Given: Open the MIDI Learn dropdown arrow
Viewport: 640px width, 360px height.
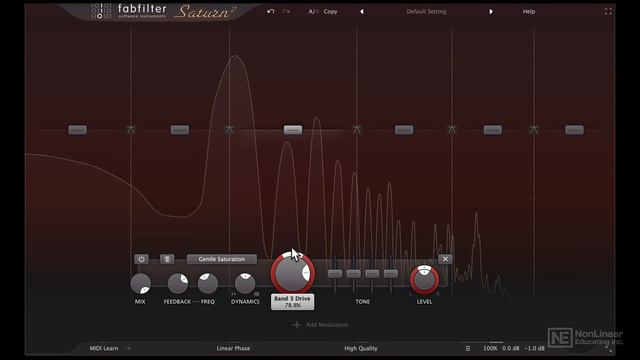Looking at the screenshot, I should coord(129,349).
